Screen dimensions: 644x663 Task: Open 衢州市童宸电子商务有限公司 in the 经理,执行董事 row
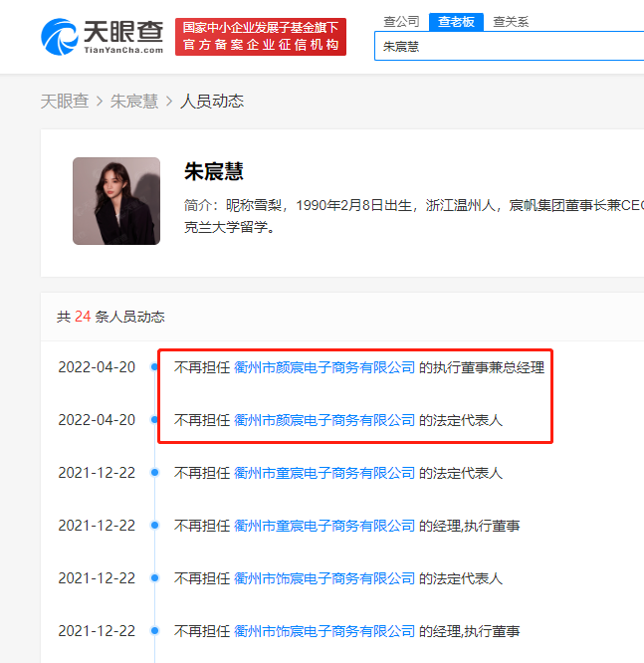tap(324, 526)
